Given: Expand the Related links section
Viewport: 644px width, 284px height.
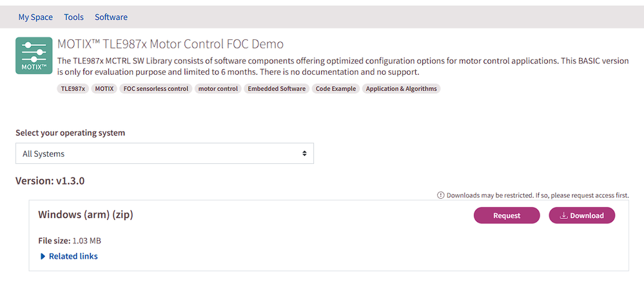Looking at the screenshot, I should click(x=69, y=256).
